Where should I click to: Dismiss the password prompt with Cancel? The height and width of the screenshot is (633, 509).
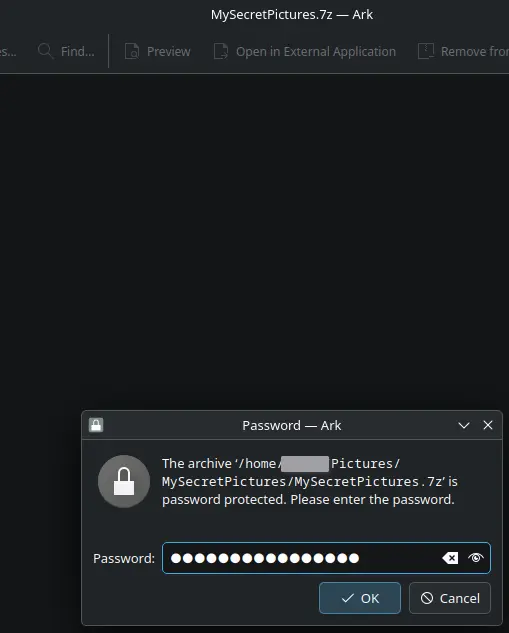coord(450,598)
